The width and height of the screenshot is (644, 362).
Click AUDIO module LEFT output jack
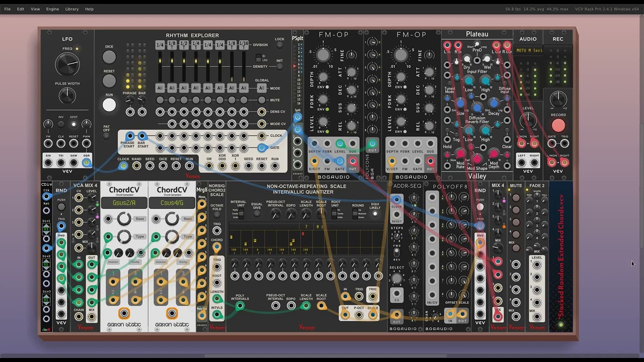(522, 163)
